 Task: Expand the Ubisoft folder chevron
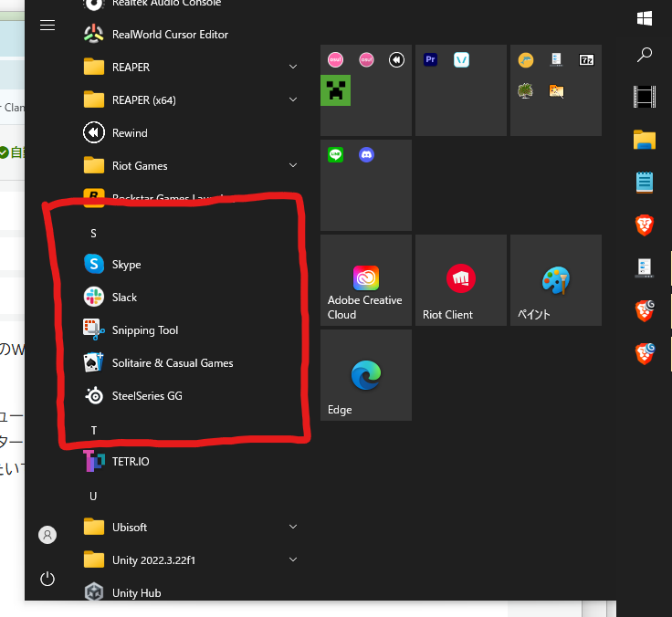(293, 527)
